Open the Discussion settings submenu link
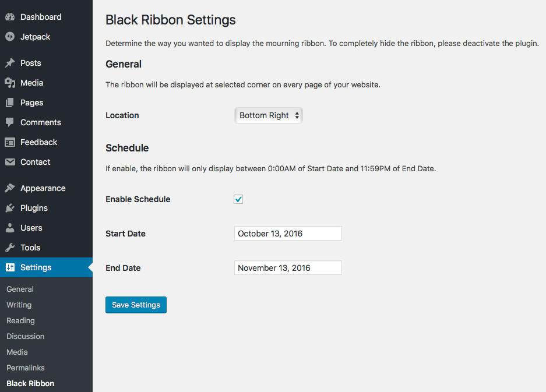 pyautogui.click(x=26, y=336)
